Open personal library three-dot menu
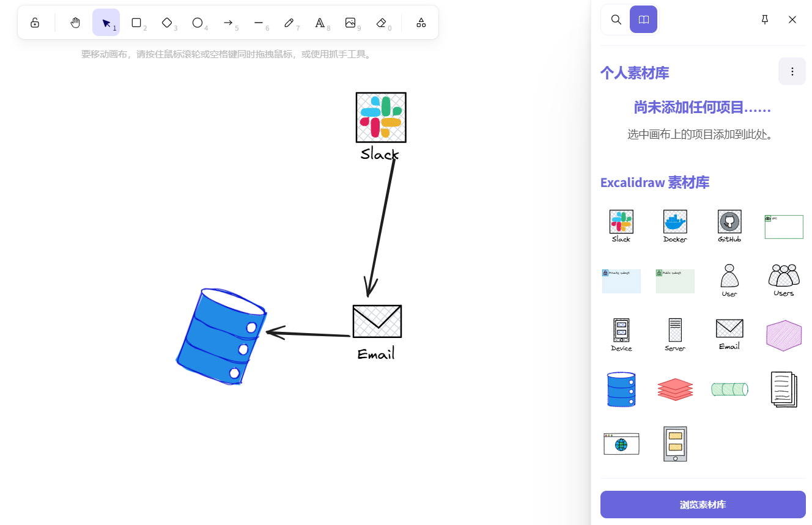 [x=792, y=72]
